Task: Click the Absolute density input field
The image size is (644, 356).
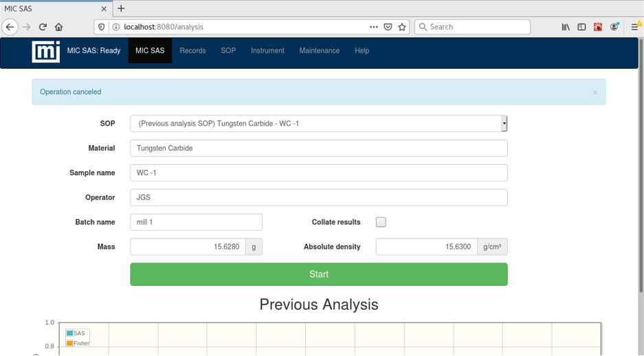Action: pyautogui.click(x=426, y=247)
